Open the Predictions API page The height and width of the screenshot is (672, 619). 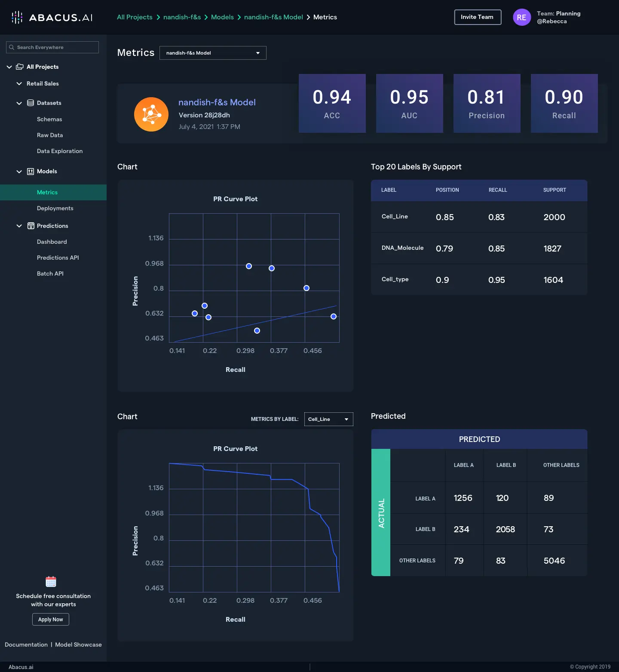pos(58,258)
